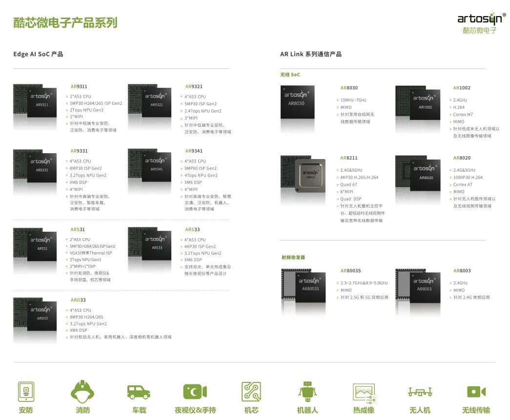Click the 2.3~2.7GHz&4.9~5.9GHz spec line
This screenshot has width=510, height=420.
point(364,283)
